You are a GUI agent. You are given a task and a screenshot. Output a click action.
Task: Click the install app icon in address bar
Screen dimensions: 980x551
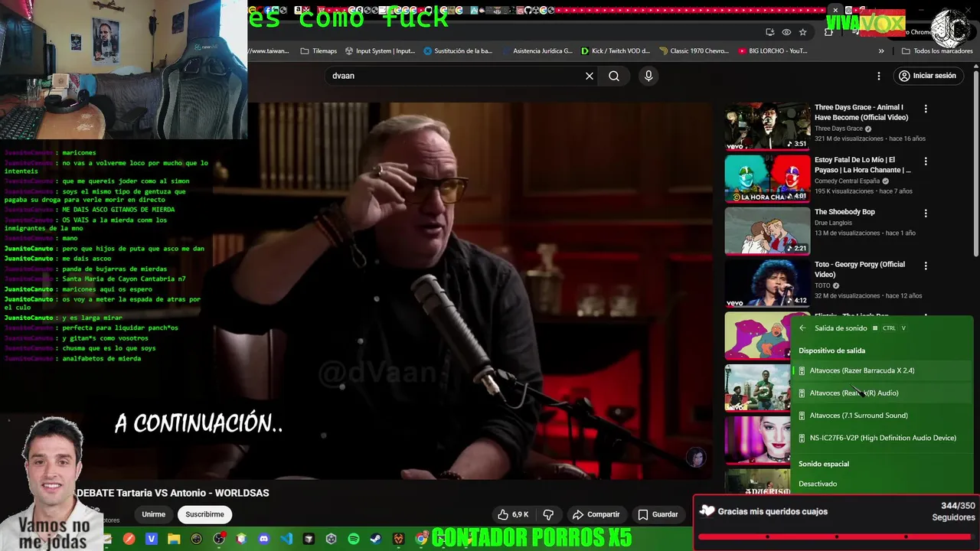click(x=769, y=32)
